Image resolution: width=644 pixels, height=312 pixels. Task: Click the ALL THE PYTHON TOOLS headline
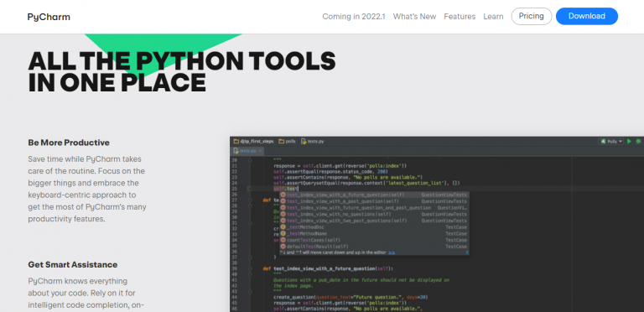coord(182,72)
